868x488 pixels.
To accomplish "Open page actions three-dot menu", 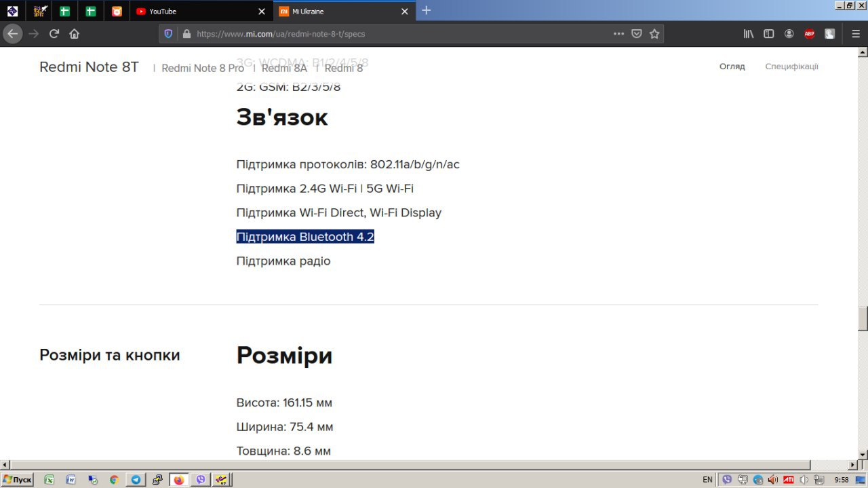I will (x=618, y=33).
